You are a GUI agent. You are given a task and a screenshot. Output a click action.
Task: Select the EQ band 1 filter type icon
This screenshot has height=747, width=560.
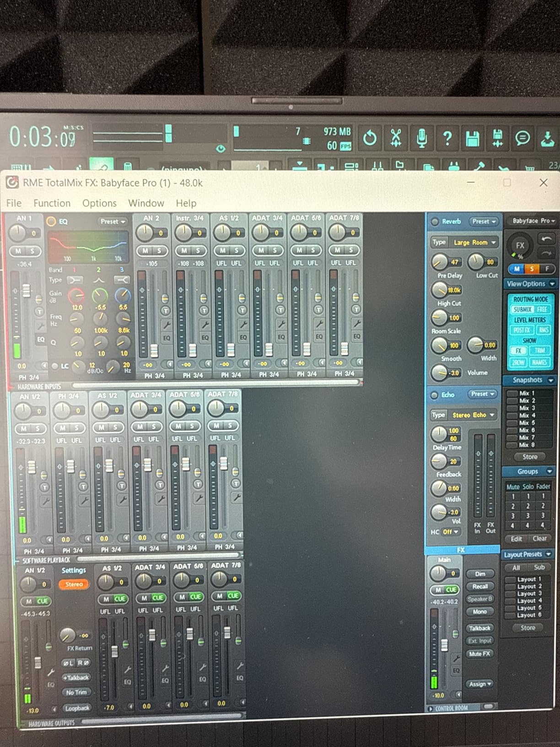pos(75,280)
